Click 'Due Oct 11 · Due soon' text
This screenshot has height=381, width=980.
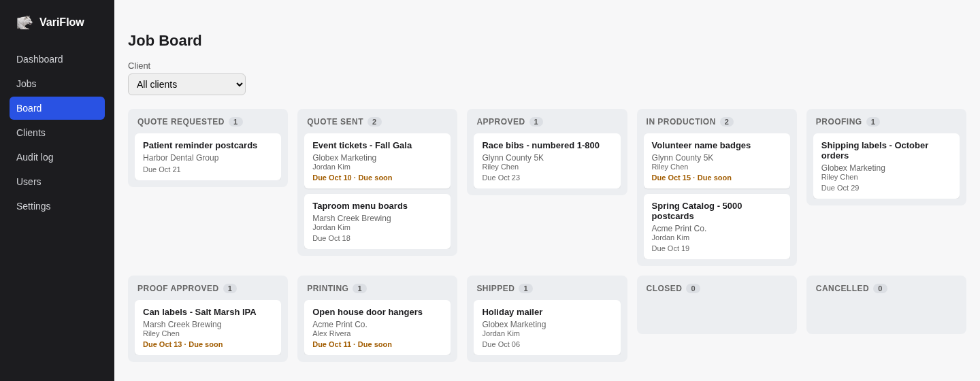352,344
